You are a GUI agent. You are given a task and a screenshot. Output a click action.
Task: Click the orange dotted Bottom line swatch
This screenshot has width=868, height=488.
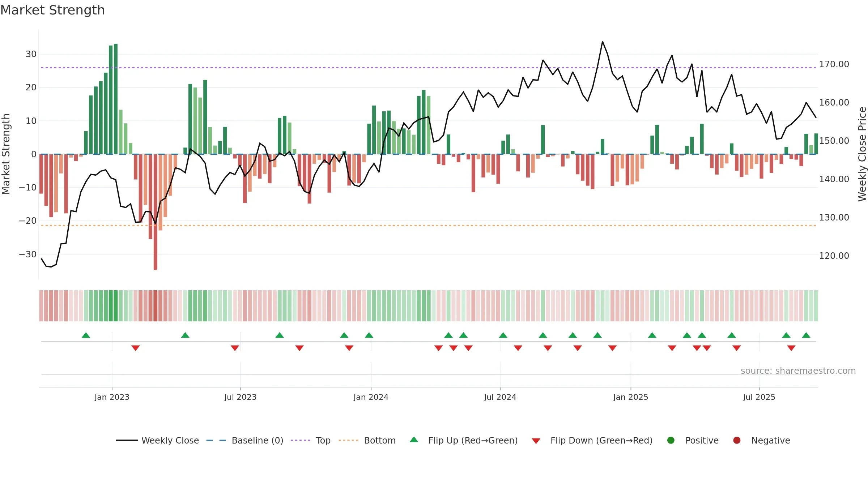tap(348, 440)
